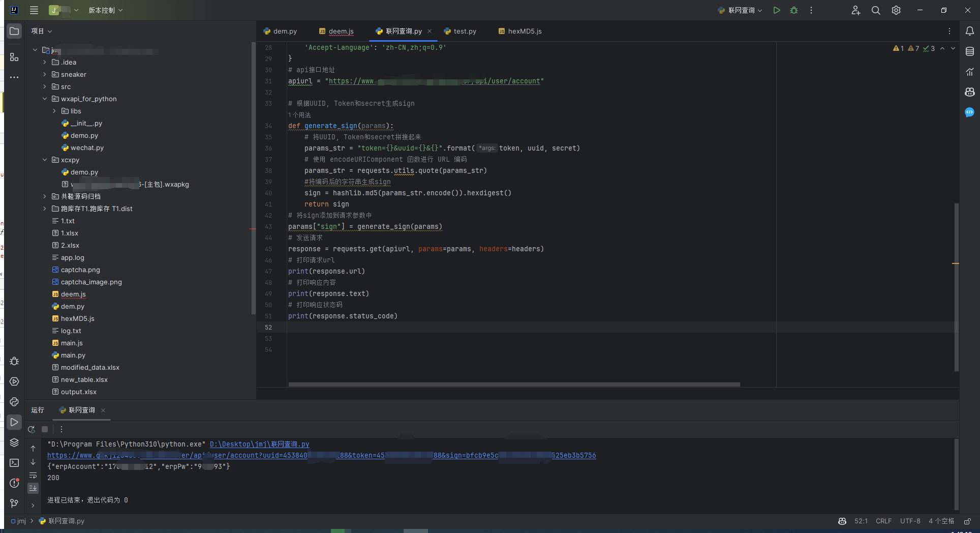Show more tool windows ellipsis
The width and height of the screenshot is (980, 533).
[x=14, y=77]
